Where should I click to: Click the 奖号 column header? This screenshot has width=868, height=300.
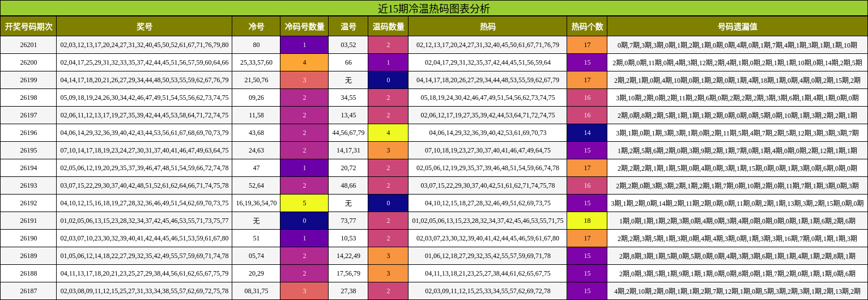pyautogui.click(x=144, y=27)
